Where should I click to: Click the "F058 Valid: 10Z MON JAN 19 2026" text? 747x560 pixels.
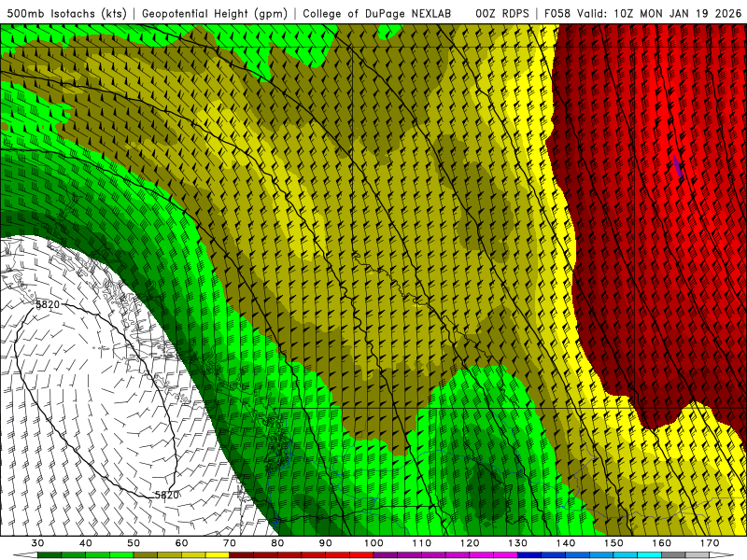click(x=642, y=13)
